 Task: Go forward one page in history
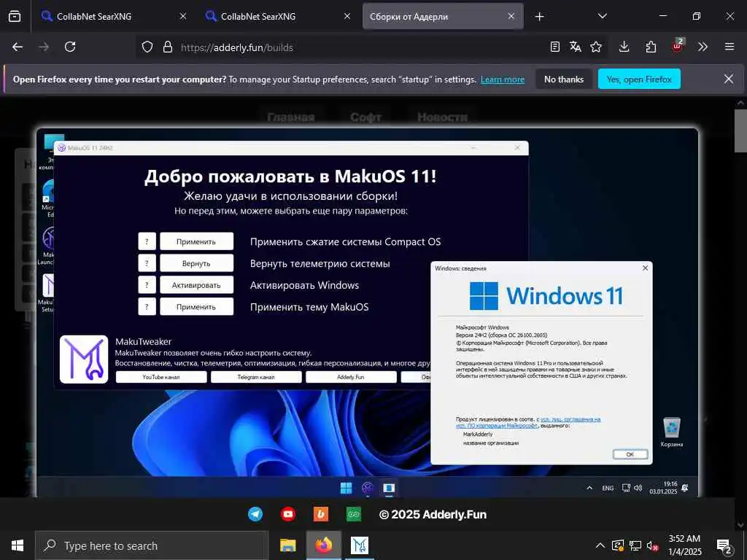pos(44,47)
